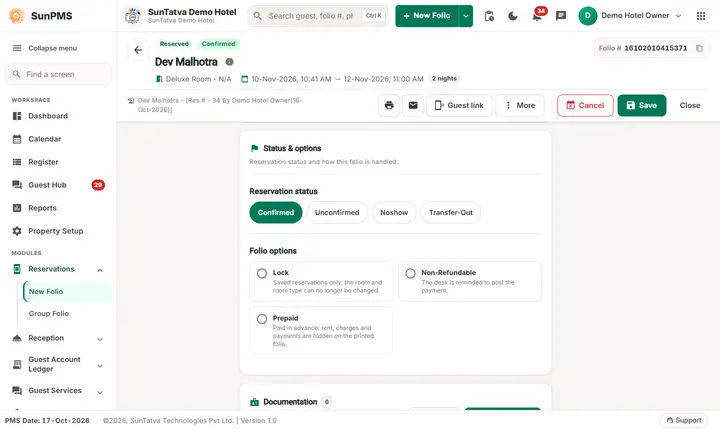Click the Collapse menu label
The height and width of the screenshot is (430, 720).
click(x=53, y=48)
